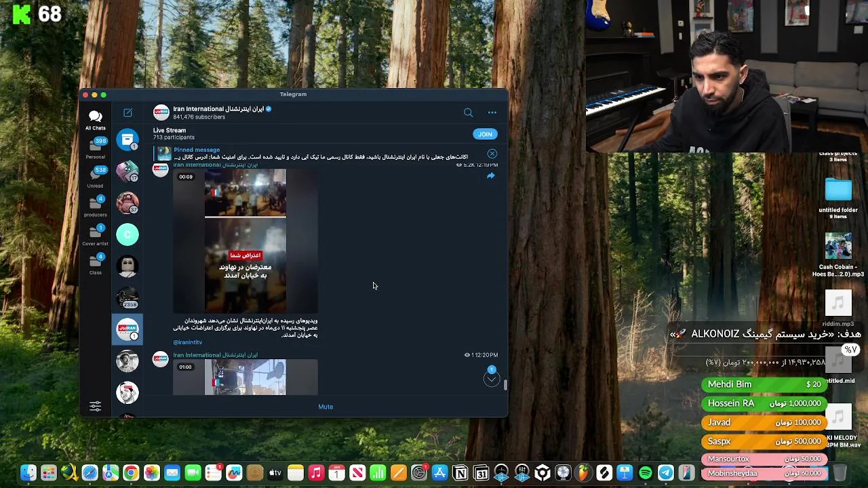Image resolution: width=868 pixels, height=488 pixels.
Task: Launch FL Studio from the Dock
Action: coord(584,473)
